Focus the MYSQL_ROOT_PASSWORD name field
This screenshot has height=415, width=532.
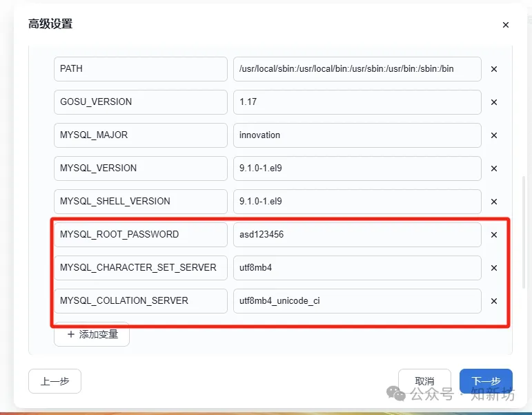pos(140,235)
